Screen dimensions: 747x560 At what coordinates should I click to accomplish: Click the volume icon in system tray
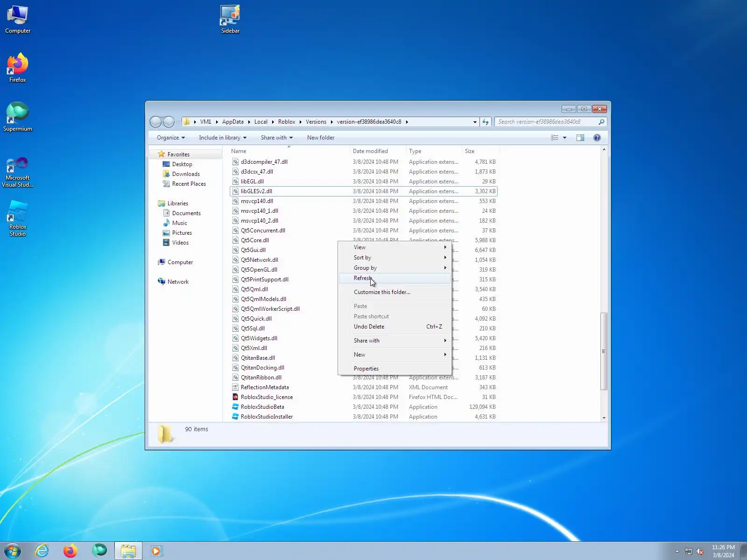(700, 552)
